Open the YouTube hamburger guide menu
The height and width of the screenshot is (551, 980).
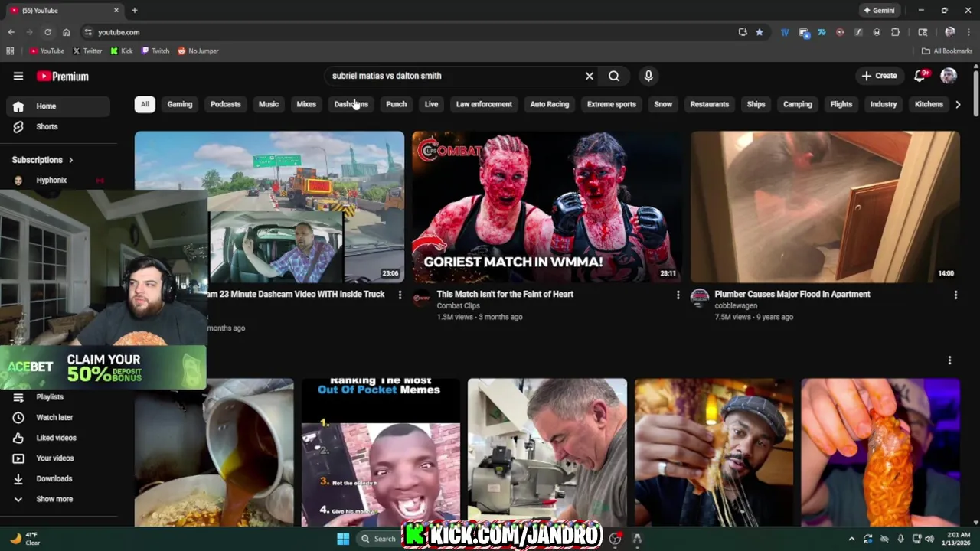pyautogui.click(x=18, y=76)
